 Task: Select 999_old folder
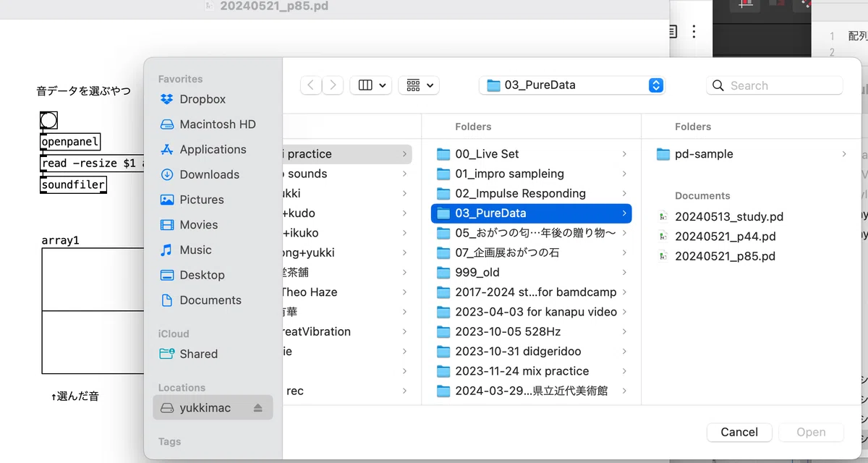click(531, 273)
